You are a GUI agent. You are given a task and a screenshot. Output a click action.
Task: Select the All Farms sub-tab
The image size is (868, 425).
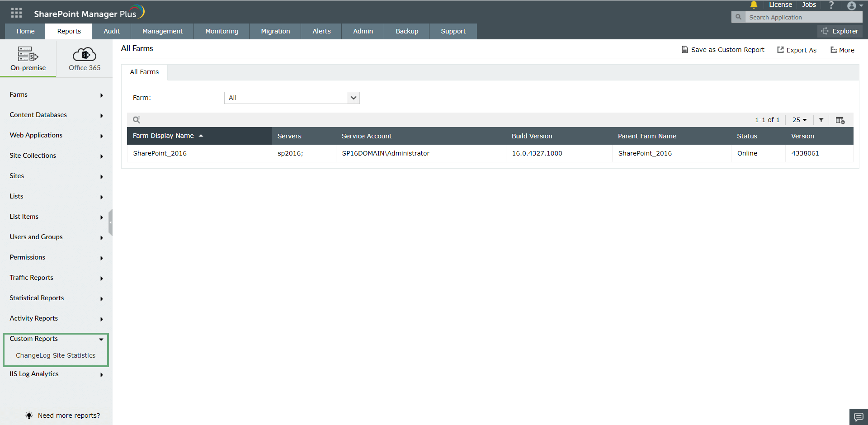coord(144,72)
